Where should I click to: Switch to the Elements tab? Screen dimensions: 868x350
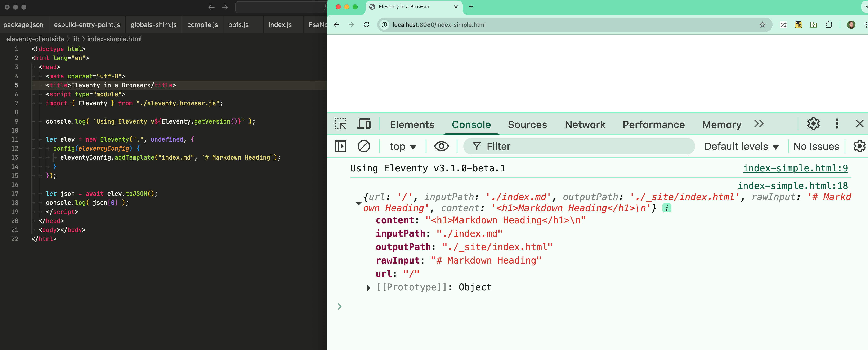(412, 125)
